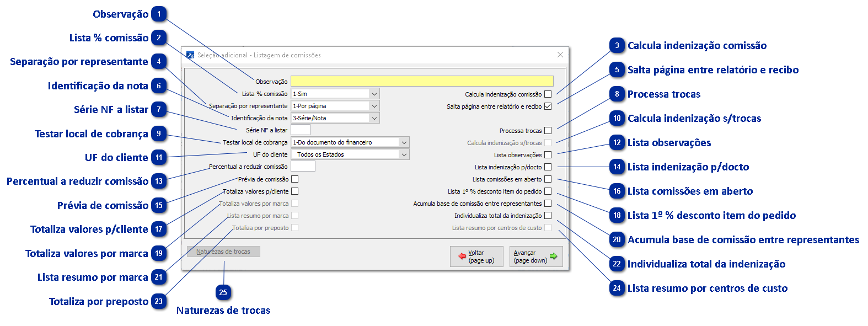Enable Calcula indenização comissão checkbox
This screenshot has width=868, height=326.
point(548,94)
